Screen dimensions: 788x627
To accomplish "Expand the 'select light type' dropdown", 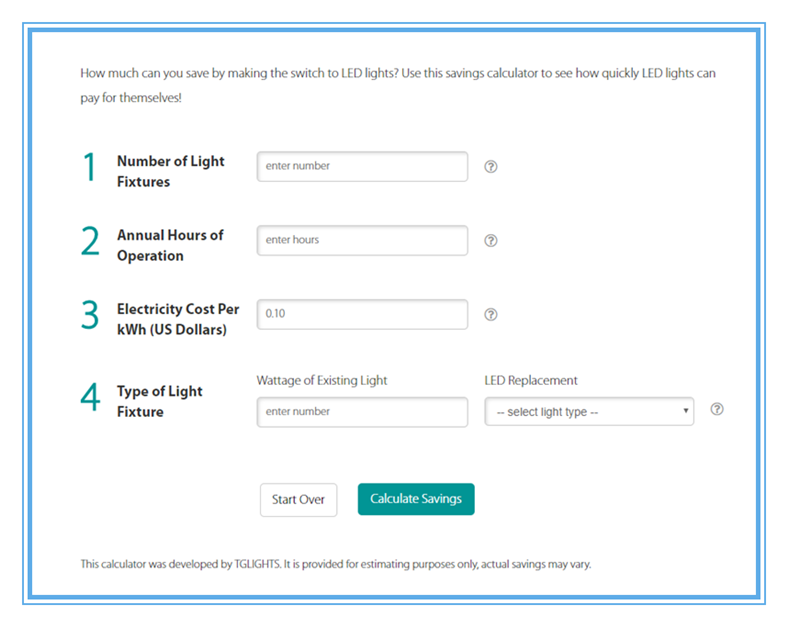I will [x=589, y=411].
